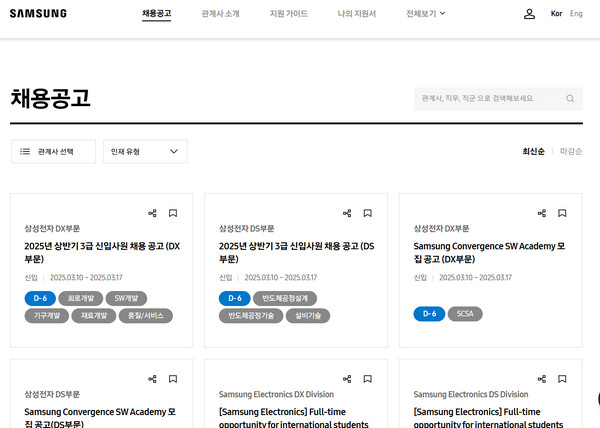Sort postings by 최신순
This screenshot has height=428, width=600.
[533, 151]
